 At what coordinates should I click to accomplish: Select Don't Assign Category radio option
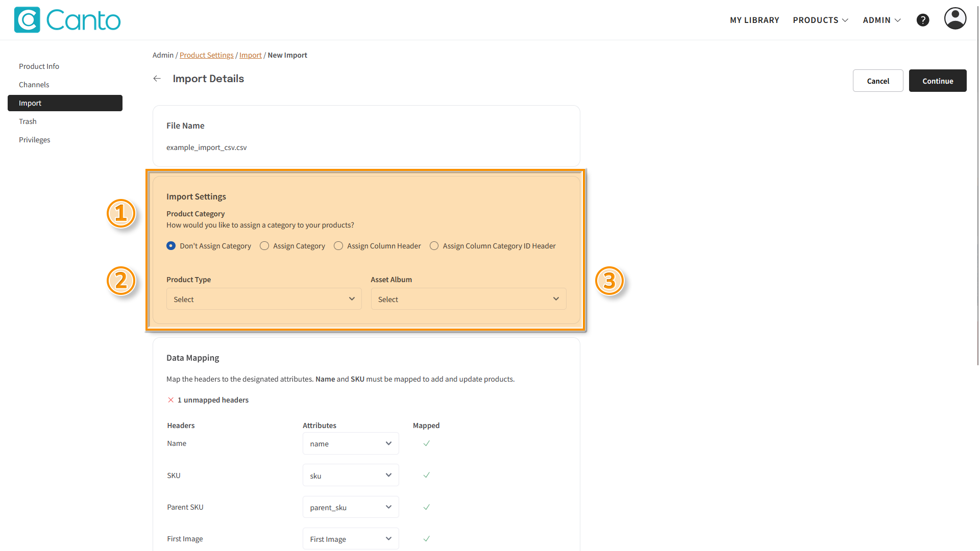[x=171, y=246]
